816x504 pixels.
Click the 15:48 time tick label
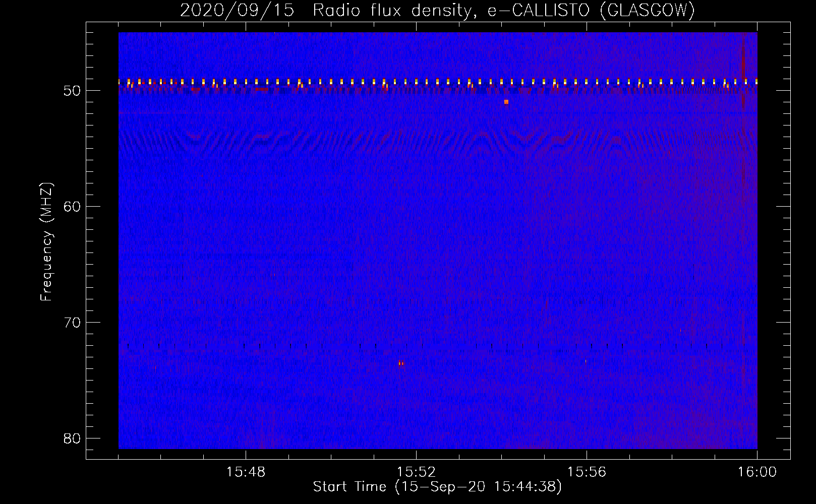(x=246, y=472)
